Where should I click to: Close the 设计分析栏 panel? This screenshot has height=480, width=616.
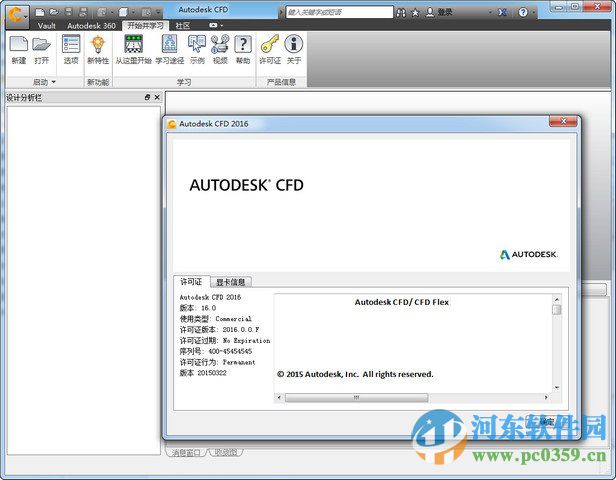[x=157, y=97]
